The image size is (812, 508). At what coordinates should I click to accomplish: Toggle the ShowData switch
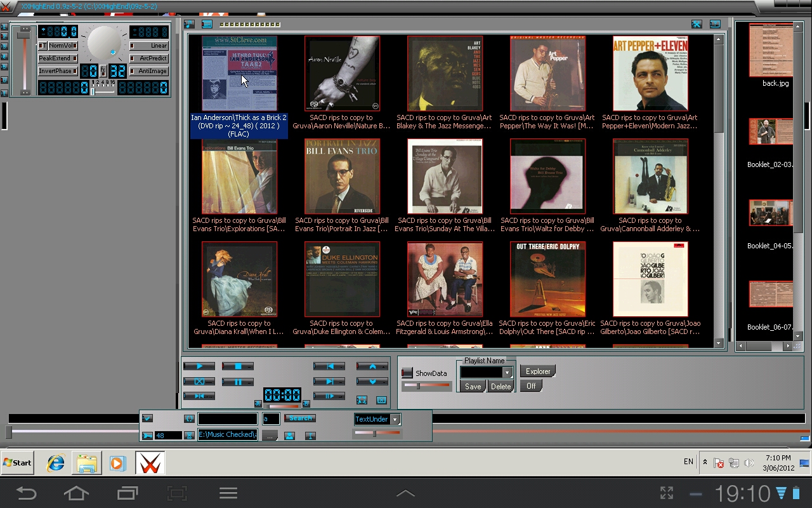click(407, 373)
